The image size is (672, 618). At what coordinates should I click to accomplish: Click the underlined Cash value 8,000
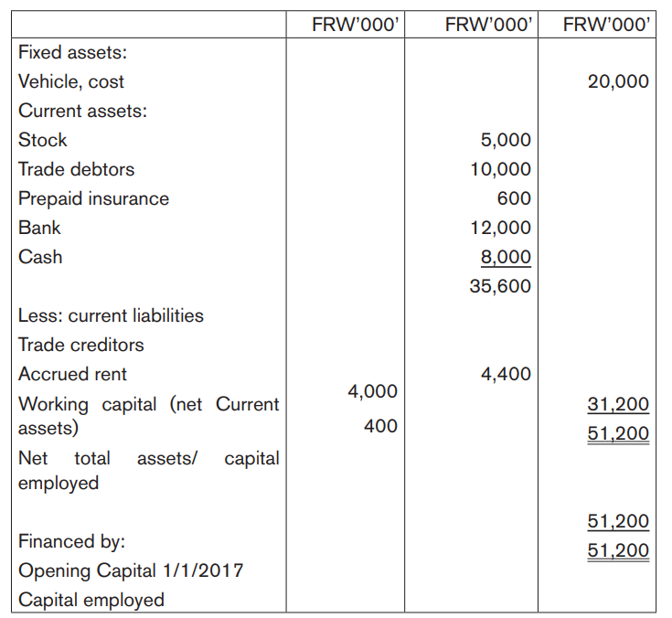point(506,257)
